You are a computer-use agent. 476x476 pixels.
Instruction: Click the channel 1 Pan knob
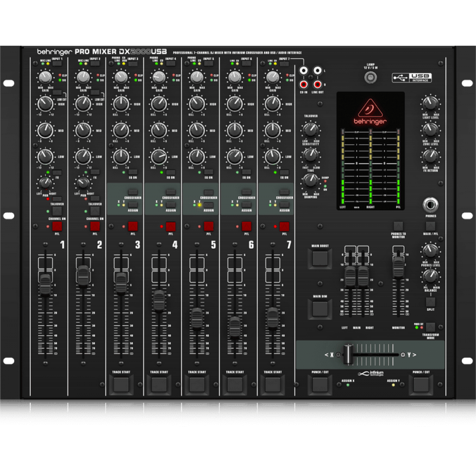[45, 182]
